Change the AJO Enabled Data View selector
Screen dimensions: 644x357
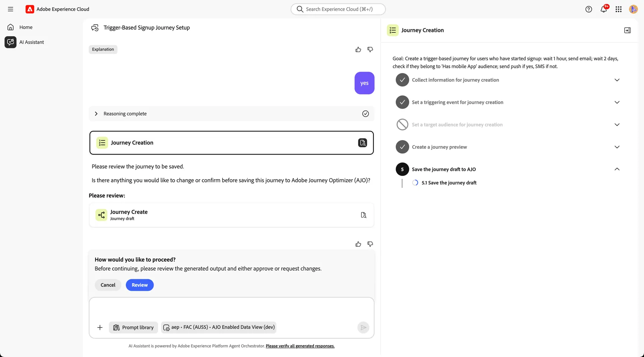click(x=219, y=327)
